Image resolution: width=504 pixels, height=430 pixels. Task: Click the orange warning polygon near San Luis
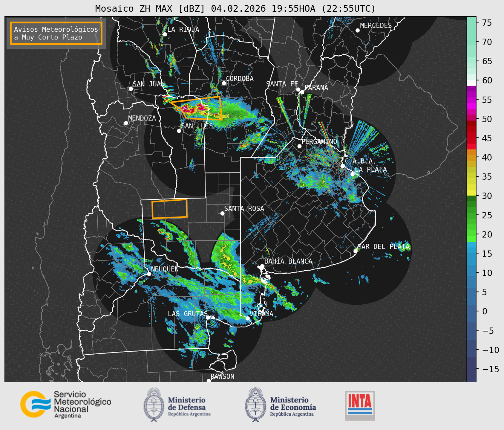200,108
